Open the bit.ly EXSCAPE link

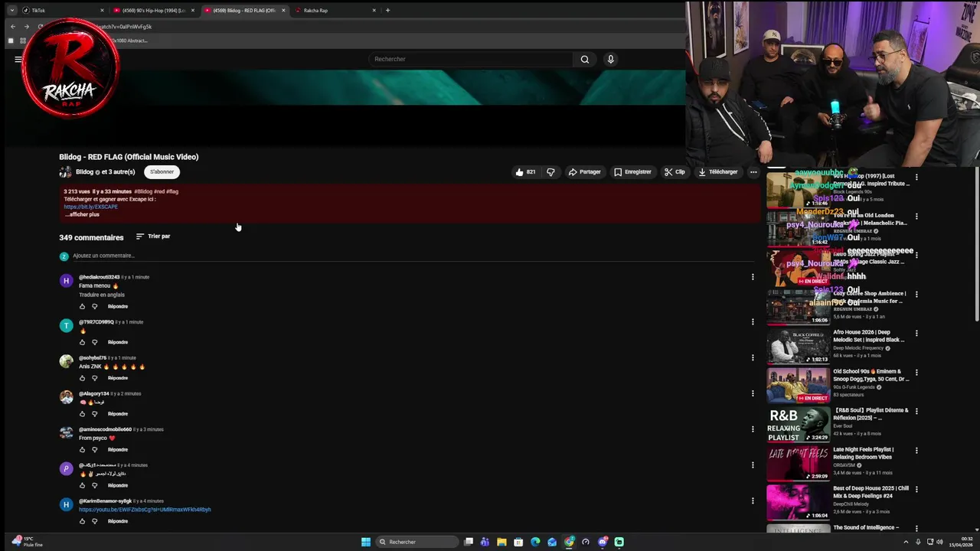click(90, 207)
